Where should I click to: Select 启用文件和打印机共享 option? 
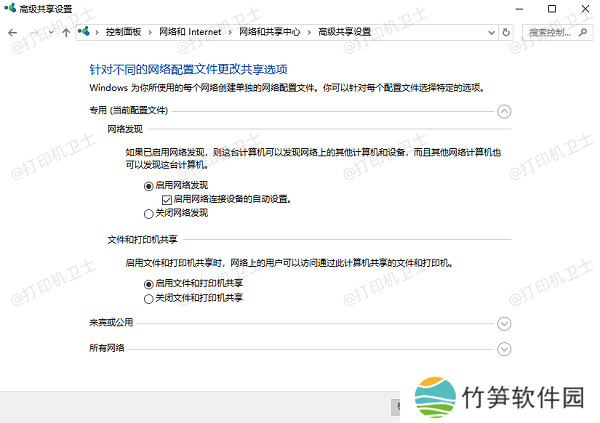[149, 284]
